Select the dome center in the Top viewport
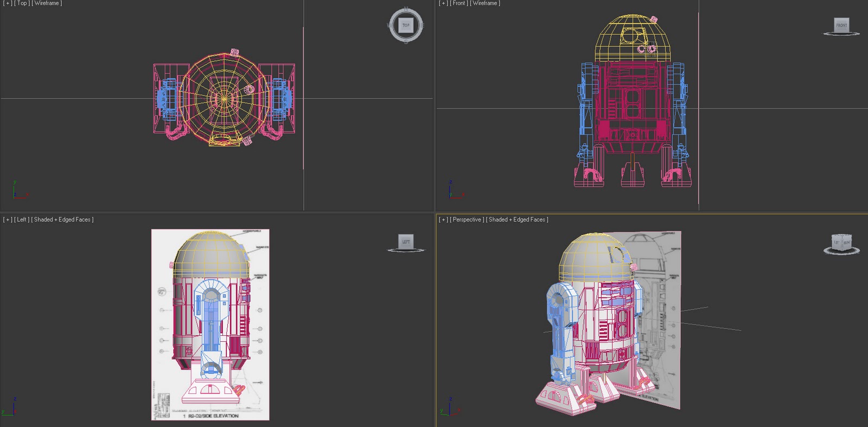868x427 pixels. click(224, 99)
